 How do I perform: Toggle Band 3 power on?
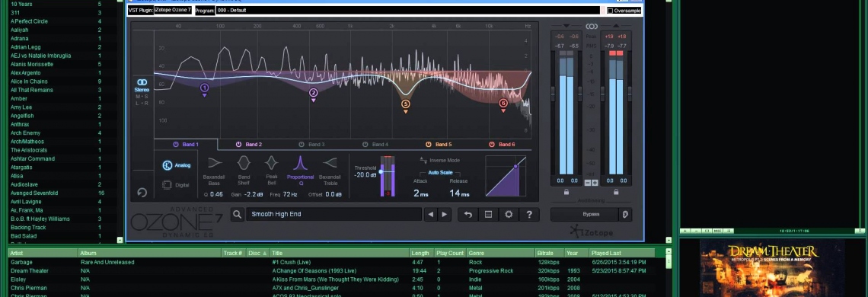[302, 145]
